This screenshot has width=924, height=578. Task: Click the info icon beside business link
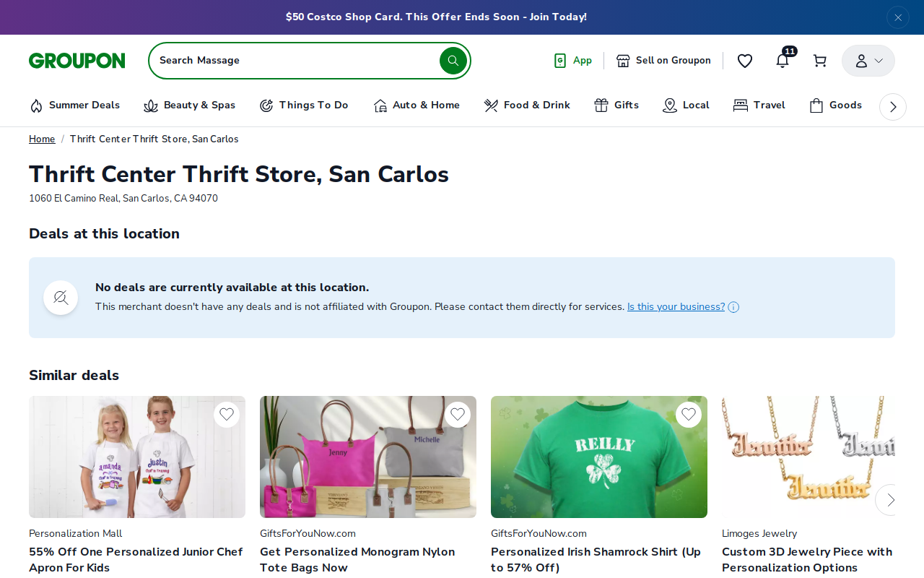click(x=733, y=307)
